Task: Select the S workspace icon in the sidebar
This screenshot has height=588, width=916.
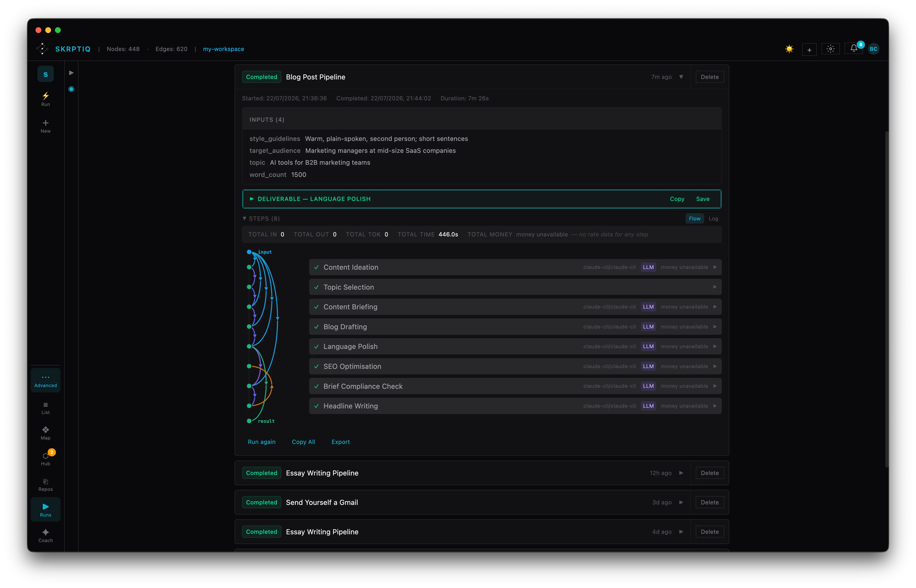Action: (x=45, y=74)
